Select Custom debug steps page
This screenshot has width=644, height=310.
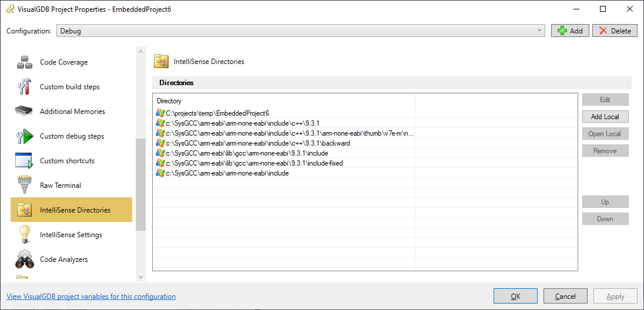coord(72,136)
